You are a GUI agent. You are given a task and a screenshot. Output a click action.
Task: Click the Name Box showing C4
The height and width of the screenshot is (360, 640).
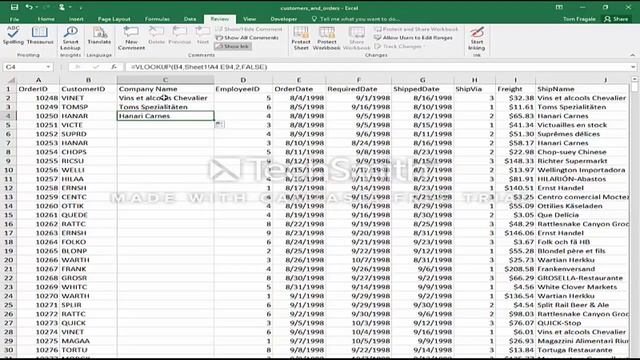click(24, 67)
